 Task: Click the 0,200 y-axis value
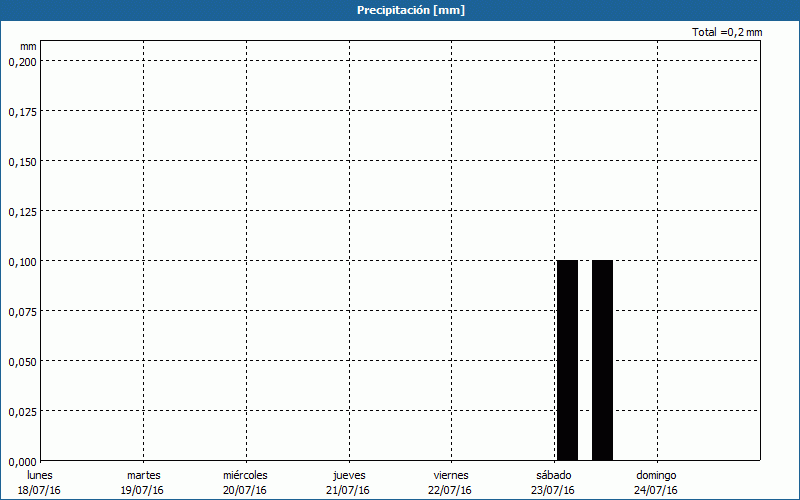pos(22,61)
